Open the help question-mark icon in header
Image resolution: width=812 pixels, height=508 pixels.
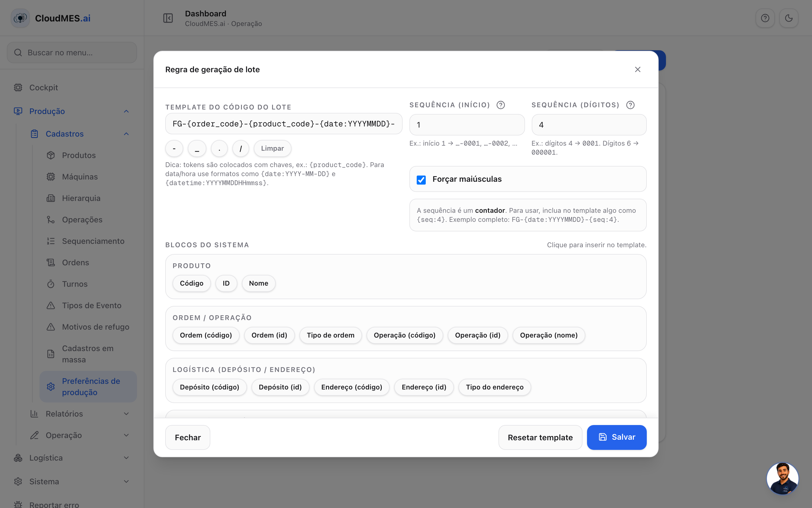(x=765, y=18)
